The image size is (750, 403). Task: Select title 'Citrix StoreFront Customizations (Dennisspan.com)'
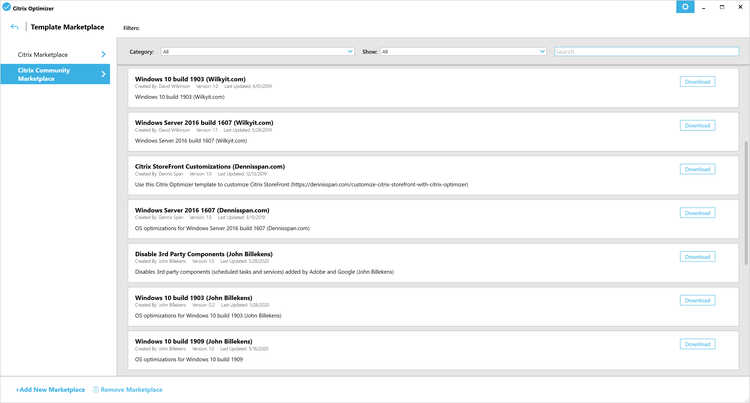(x=210, y=166)
